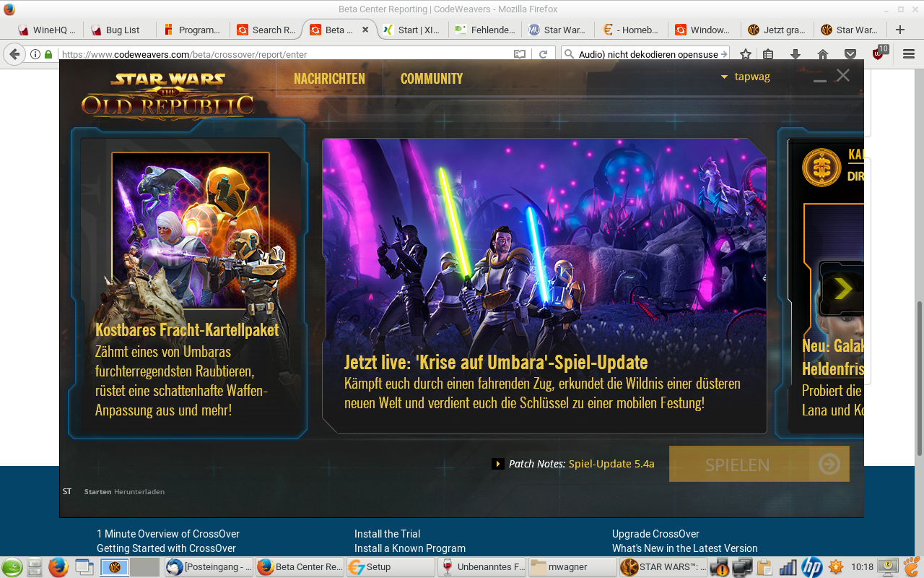This screenshot has height=578, width=924.
Task: Open Spiel-Update 5.4a patch notes
Action: coord(611,464)
